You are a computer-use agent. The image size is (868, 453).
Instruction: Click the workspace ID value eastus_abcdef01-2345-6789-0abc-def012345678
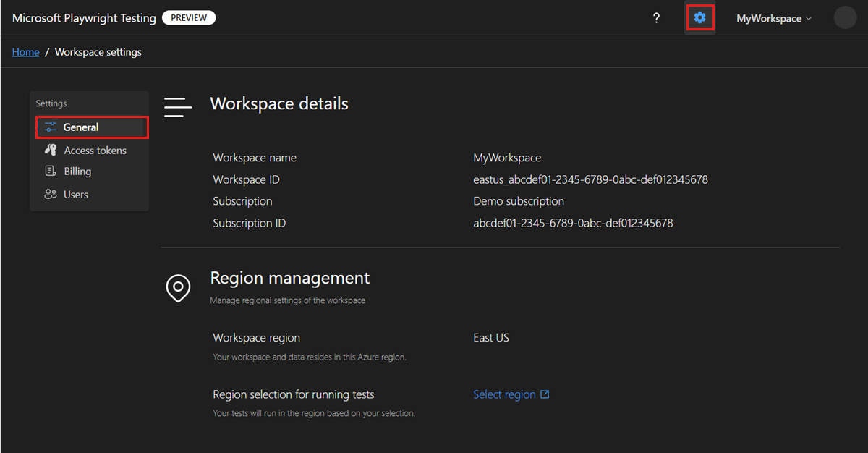tap(590, 179)
